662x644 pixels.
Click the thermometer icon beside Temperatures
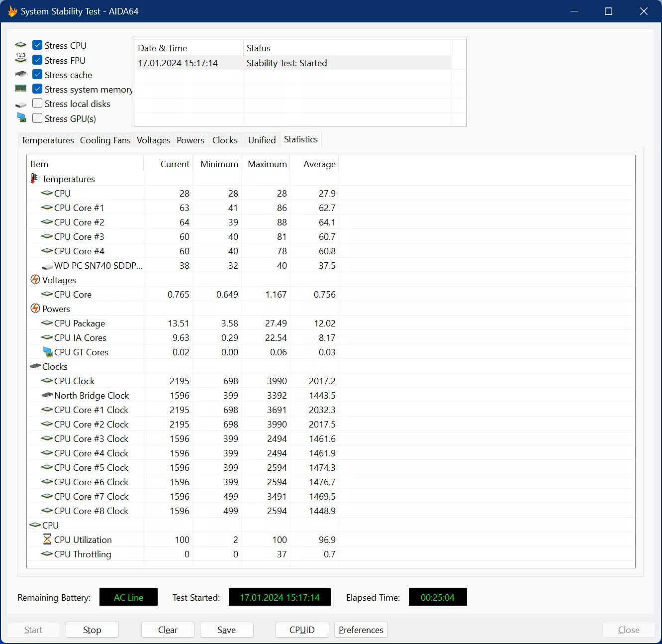34,179
